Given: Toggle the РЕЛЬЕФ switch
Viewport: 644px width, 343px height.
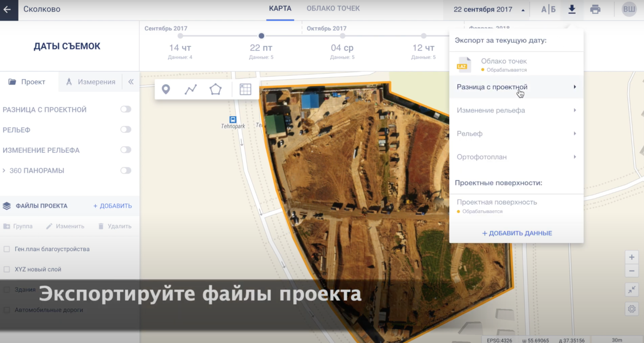Looking at the screenshot, I should [x=126, y=130].
